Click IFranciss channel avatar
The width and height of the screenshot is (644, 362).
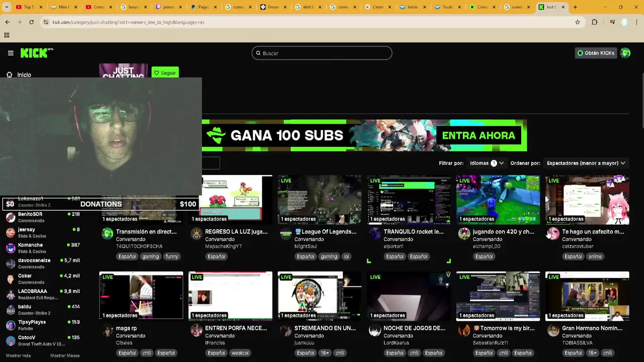pos(196,330)
